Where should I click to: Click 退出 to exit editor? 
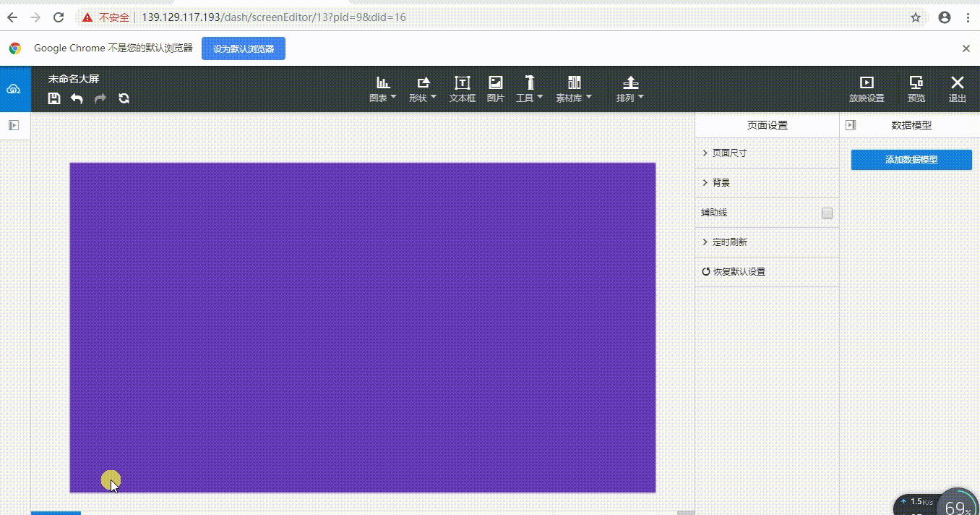coord(958,90)
